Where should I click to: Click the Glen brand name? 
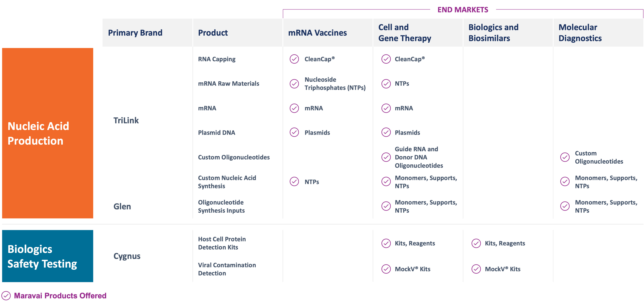pyautogui.click(x=122, y=206)
